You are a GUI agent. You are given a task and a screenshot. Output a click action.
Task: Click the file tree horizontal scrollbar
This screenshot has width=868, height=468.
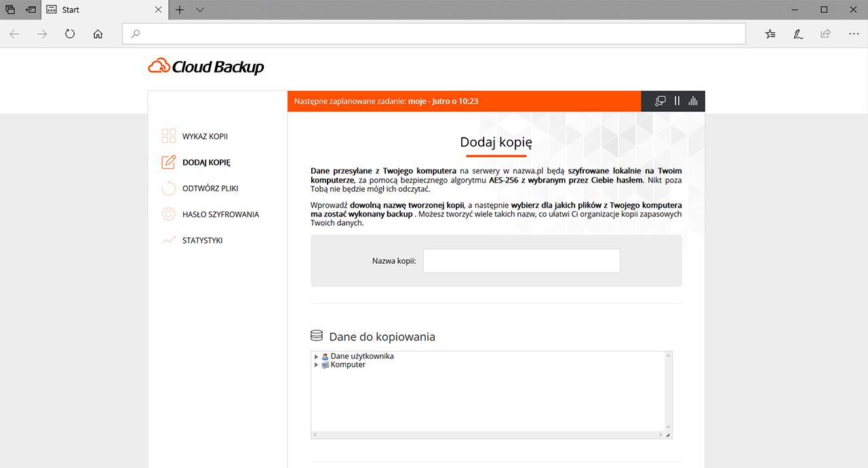point(487,435)
